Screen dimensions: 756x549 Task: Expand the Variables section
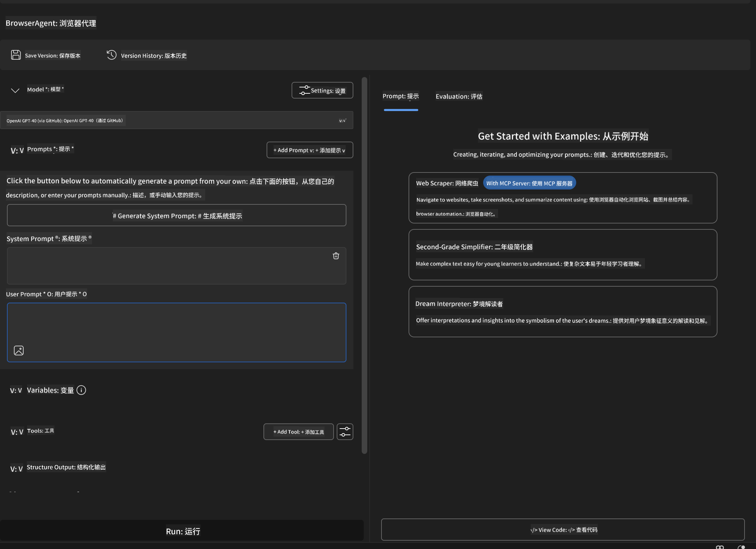click(16, 390)
